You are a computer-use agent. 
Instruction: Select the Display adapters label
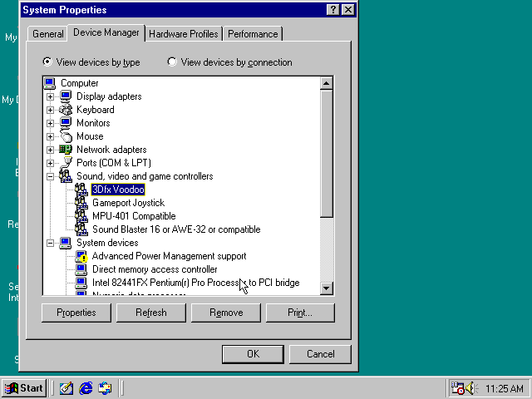(x=109, y=96)
